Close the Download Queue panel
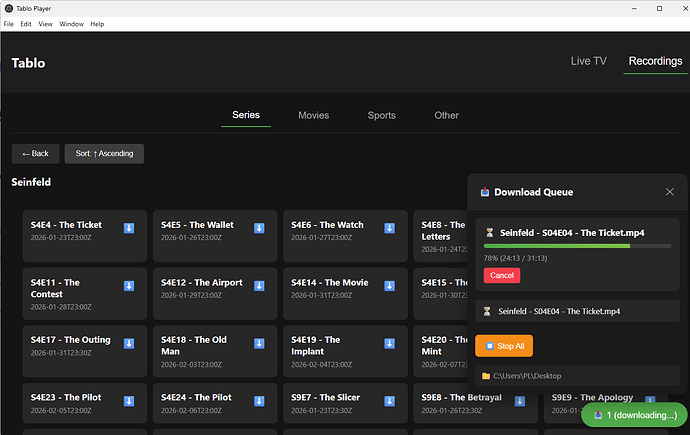The image size is (690, 435). (669, 192)
